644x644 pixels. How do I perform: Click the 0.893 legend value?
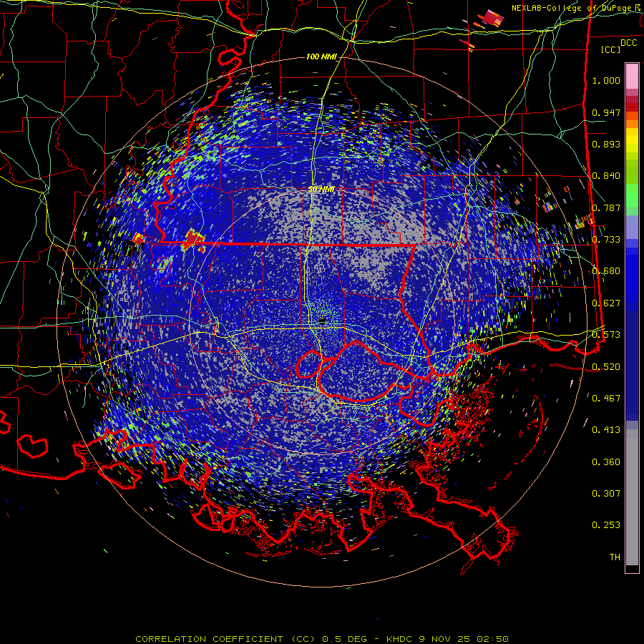coord(606,144)
